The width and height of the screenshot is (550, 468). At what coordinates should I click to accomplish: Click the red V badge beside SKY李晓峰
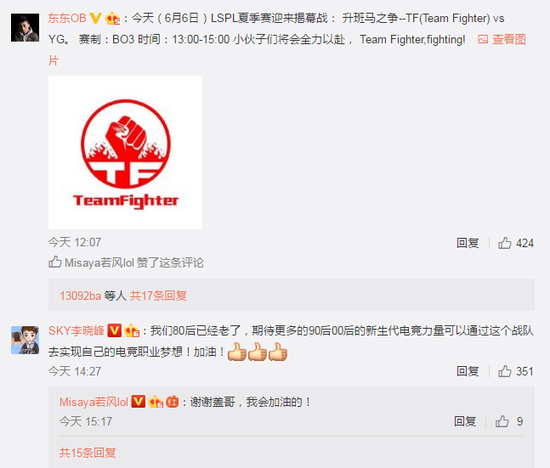click(114, 331)
